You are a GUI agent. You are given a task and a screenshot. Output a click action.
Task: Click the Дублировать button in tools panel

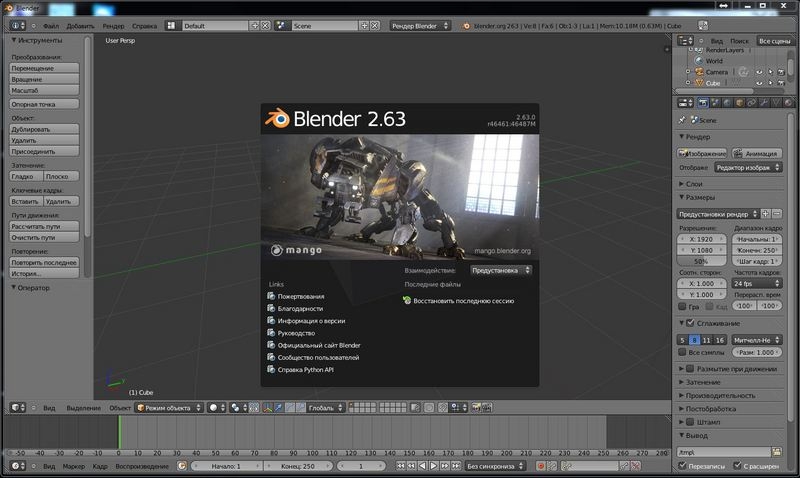pos(45,129)
